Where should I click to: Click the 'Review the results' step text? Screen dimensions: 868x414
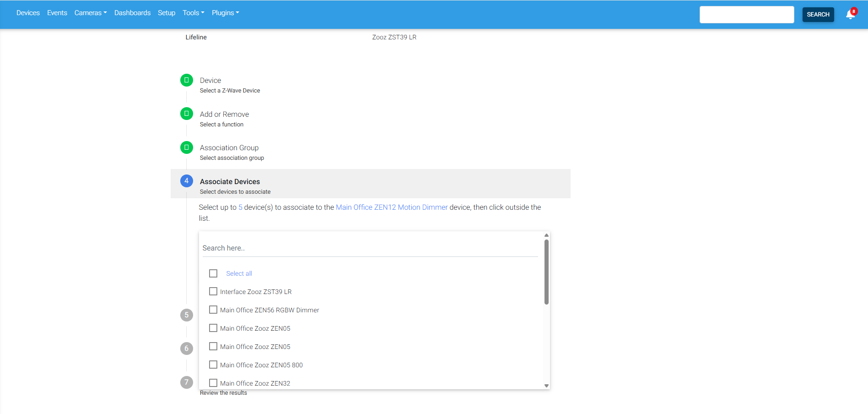coord(223,393)
